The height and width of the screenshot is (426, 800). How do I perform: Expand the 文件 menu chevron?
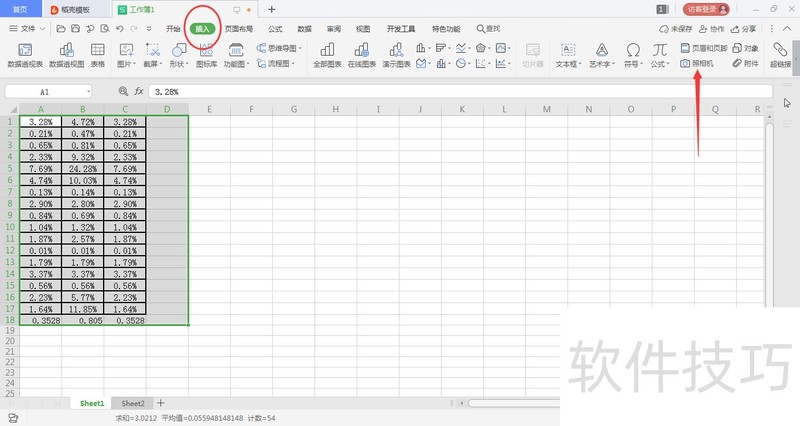tap(42, 29)
